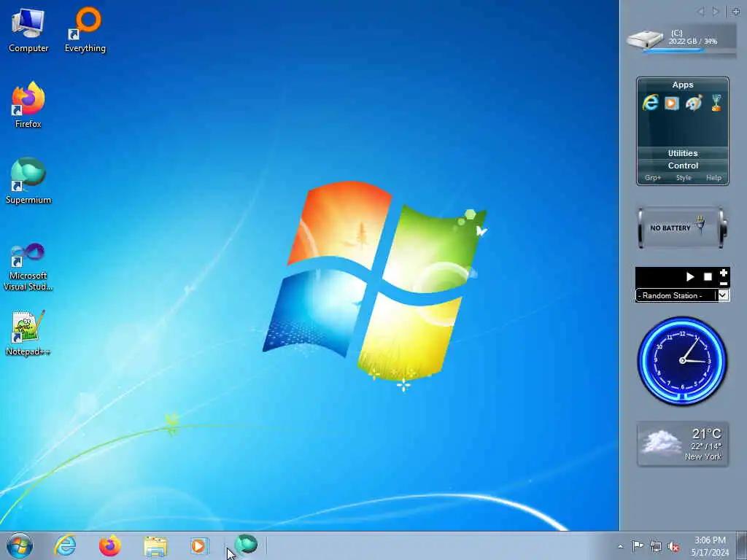This screenshot has width=747, height=560.
Task: Open Paint in the Apps gadget
Action: pyautogui.click(x=694, y=103)
